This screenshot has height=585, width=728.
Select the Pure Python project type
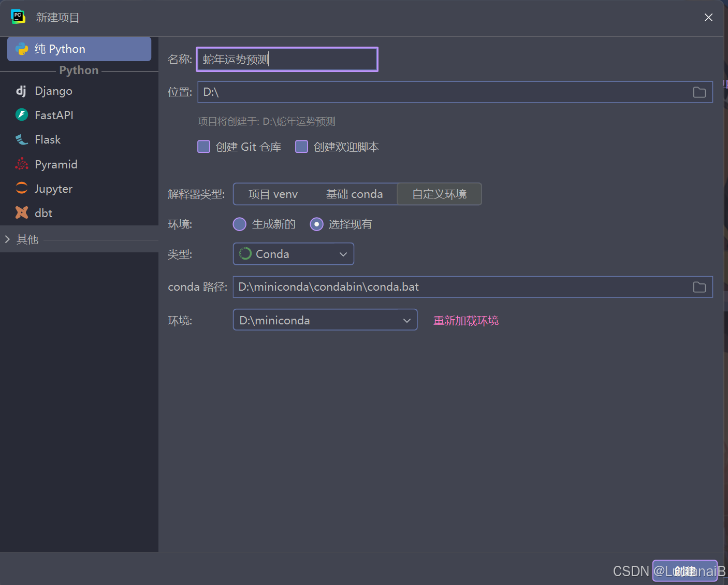[x=79, y=49]
